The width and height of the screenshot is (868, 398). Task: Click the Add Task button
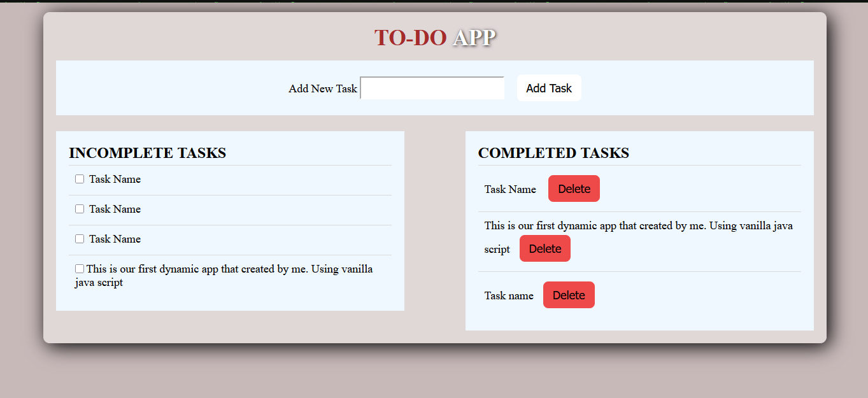pyautogui.click(x=548, y=87)
